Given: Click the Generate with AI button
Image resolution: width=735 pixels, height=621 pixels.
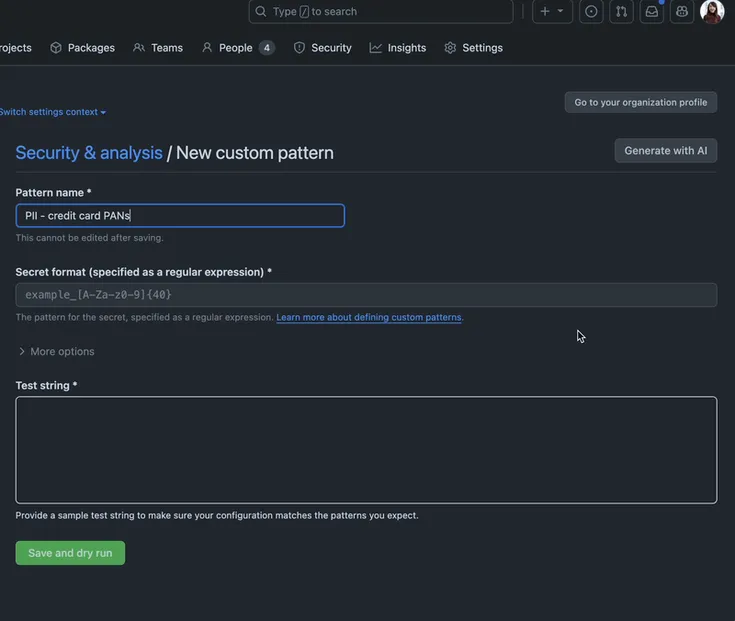Looking at the screenshot, I should tap(665, 151).
